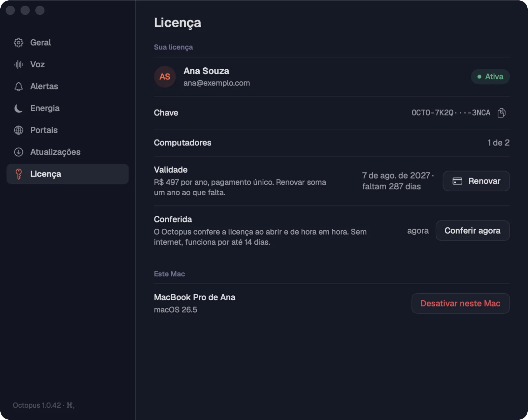Click the credit card icon in Renovar
The image size is (528, 420).
pos(457,181)
